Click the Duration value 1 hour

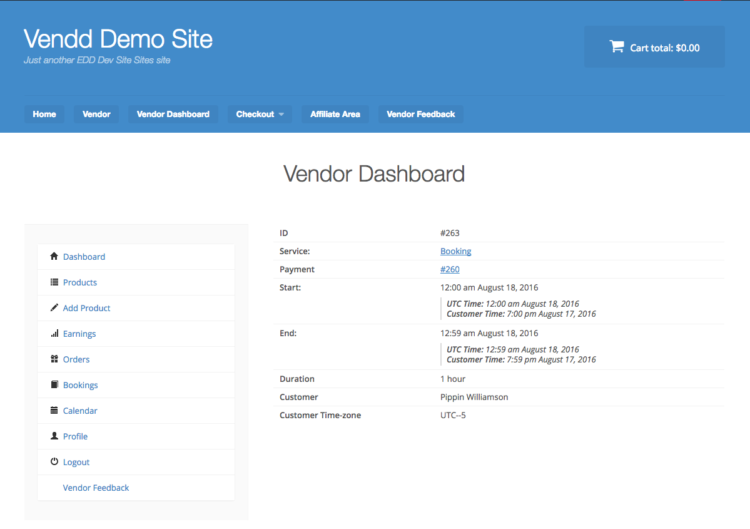pos(452,379)
